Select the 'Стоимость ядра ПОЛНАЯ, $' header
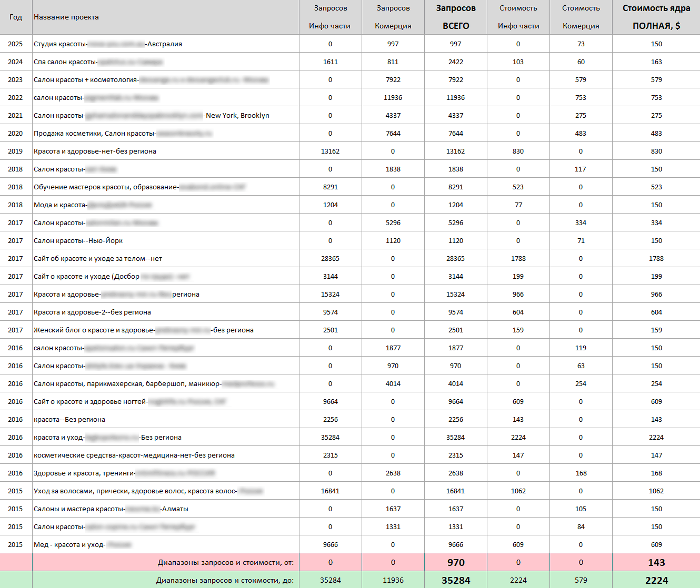 pyautogui.click(x=656, y=17)
